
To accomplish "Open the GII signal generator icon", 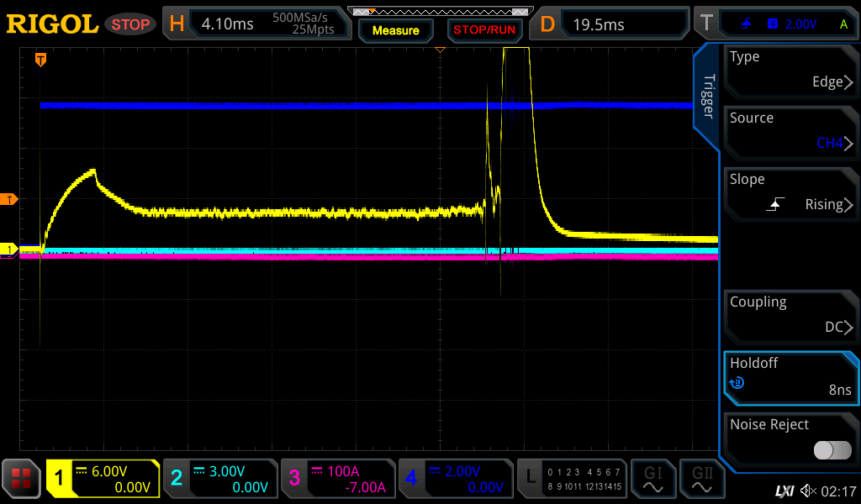I will pyautogui.click(x=701, y=479).
